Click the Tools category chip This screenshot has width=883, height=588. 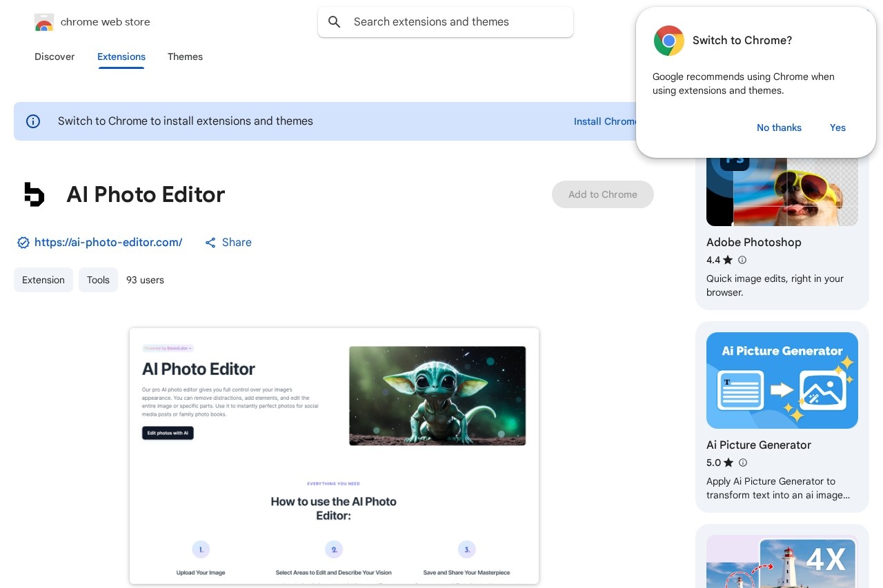point(98,280)
